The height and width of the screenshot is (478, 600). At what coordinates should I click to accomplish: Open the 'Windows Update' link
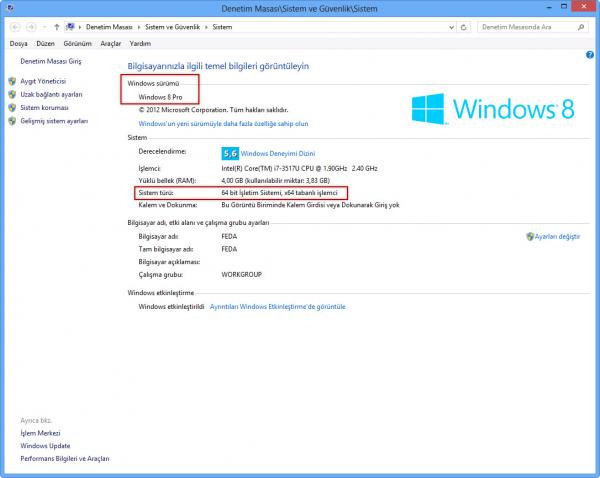pyautogui.click(x=45, y=446)
